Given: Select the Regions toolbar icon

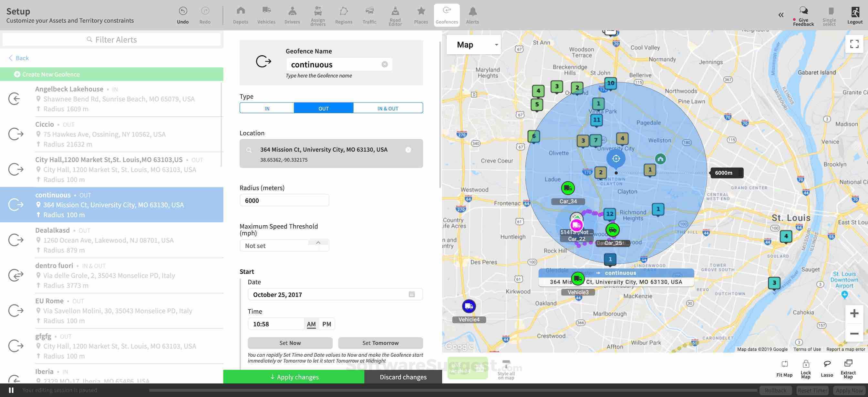Looking at the screenshot, I should click(343, 15).
